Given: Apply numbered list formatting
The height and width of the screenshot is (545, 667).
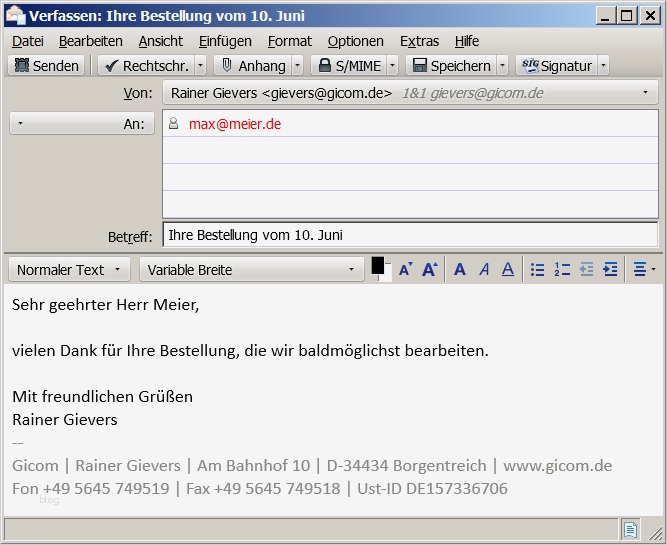Looking at the screenshot, I should pyautogui.click(x=562, y=270).
